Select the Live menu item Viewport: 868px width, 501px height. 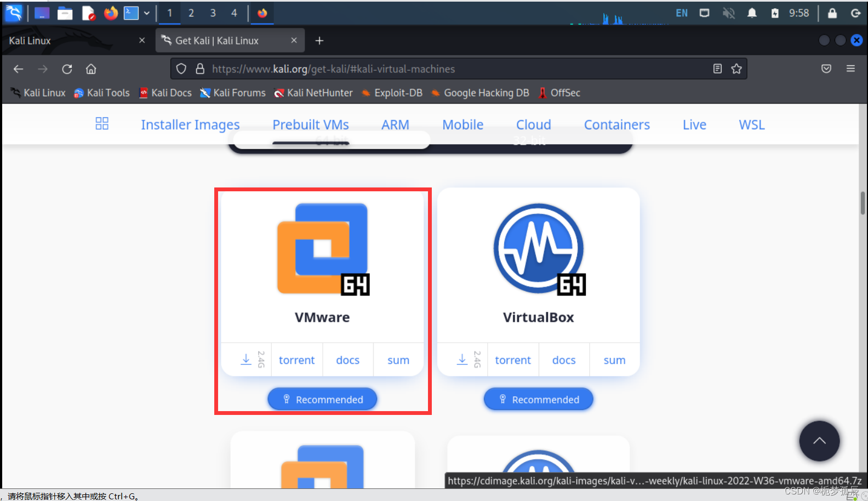pos(694,125)
